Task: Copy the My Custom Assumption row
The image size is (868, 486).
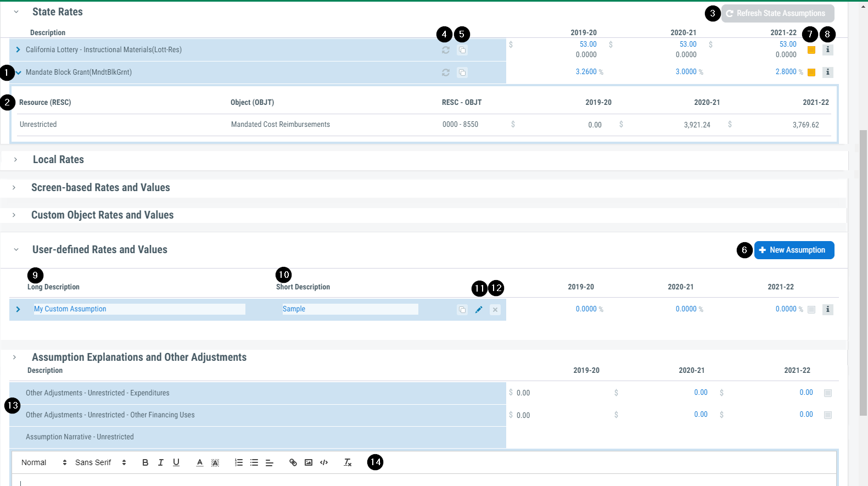Action: [x=462, y=310]
